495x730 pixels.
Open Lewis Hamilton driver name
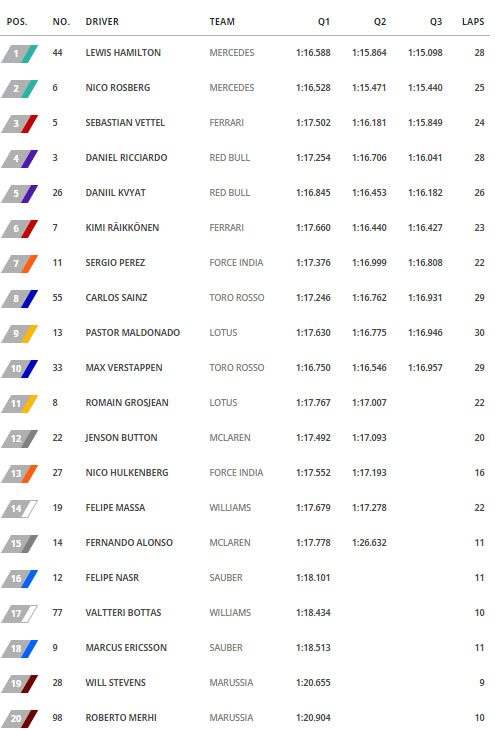[123, 53]
